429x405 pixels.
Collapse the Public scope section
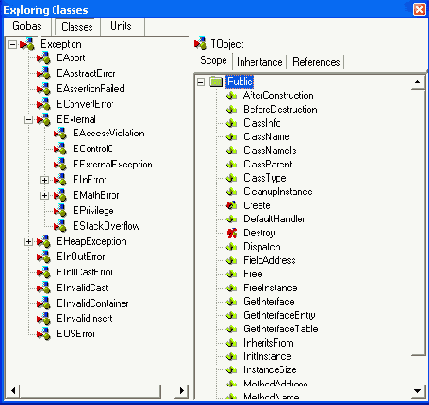point(201,82)
